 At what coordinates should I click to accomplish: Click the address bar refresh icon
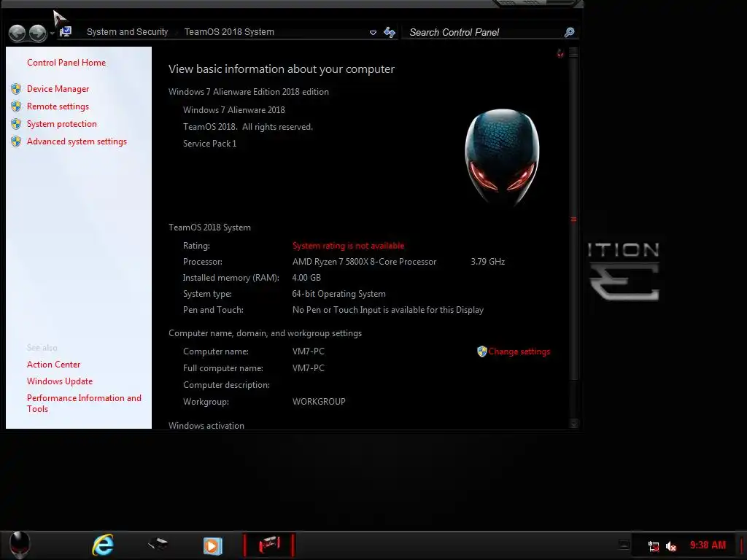390,32
